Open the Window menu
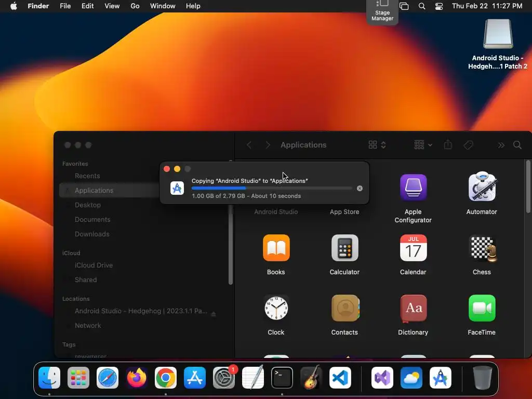Image resolution: width=532 pixels, height=399 pixels. click(x=163, y=6)
